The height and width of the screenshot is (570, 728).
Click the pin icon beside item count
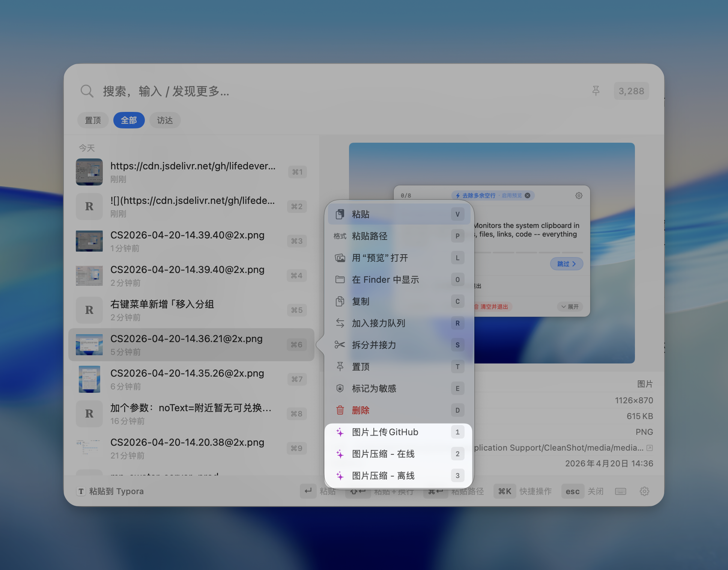[596, 91]
